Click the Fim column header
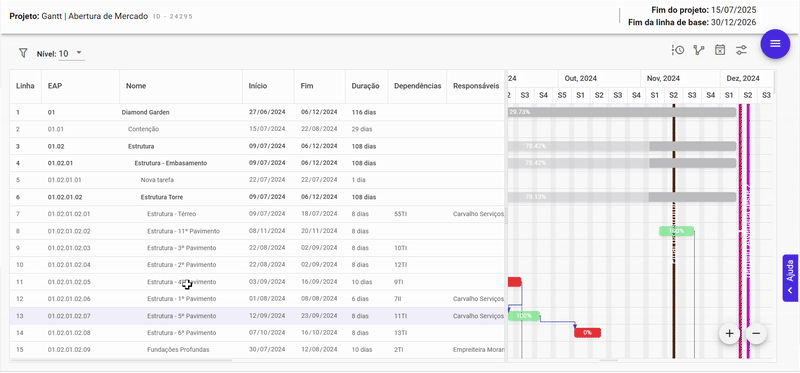The width and height of the screenshot is (800, 373). (320, 86)
